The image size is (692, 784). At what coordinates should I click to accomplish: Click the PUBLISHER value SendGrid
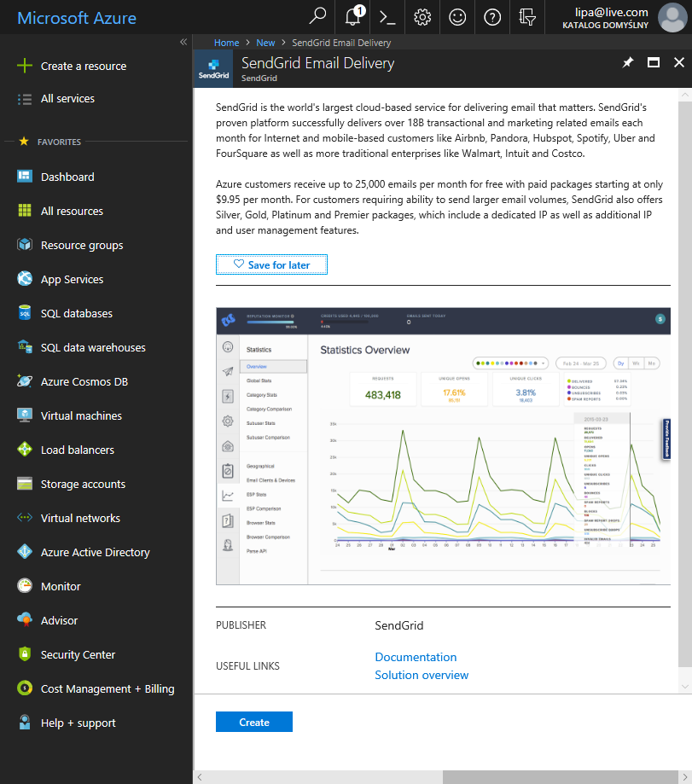(399, 625)
